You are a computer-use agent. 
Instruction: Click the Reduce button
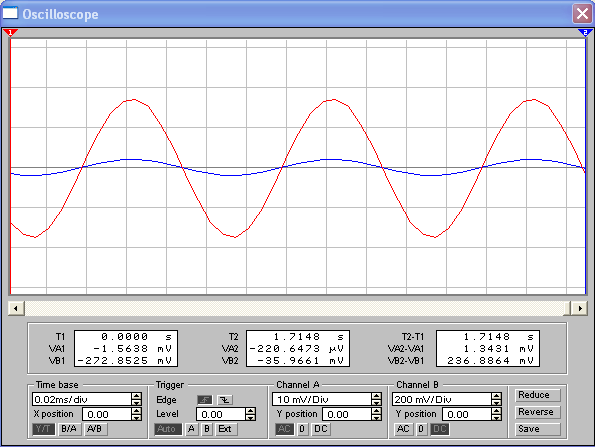[x=537, y=395]
